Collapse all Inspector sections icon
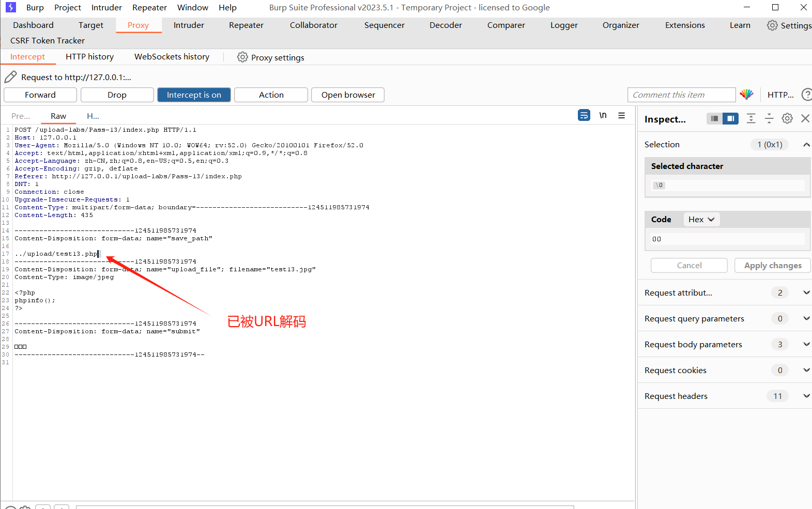This screenshot has width=812, height=509. point(769,118)
